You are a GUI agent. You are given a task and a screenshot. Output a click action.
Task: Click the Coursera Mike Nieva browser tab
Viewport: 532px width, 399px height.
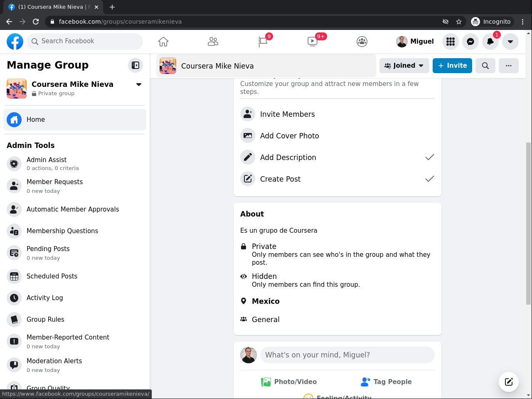[53, 7]
